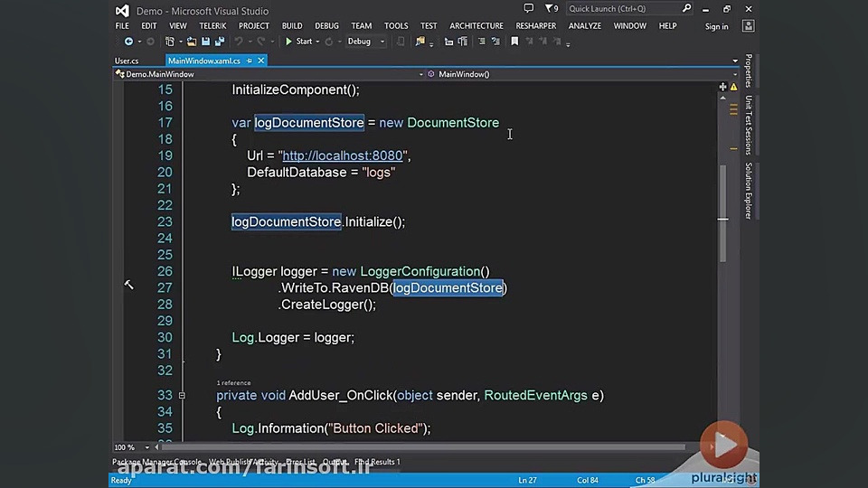Toggle a bookmark on the current line
The height and width of the screenshot is (488, 868).
[514, 42]
